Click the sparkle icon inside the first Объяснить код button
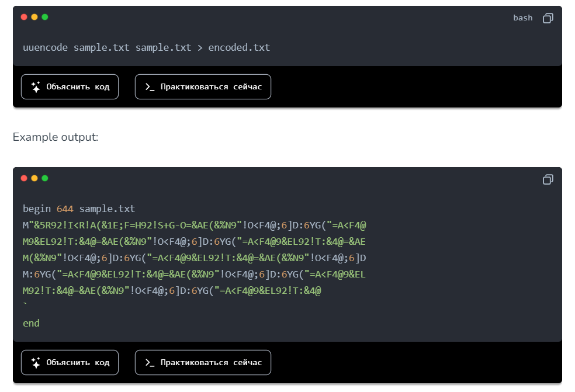The height and width of the screenshot is (392, 575). click(37, 86)
